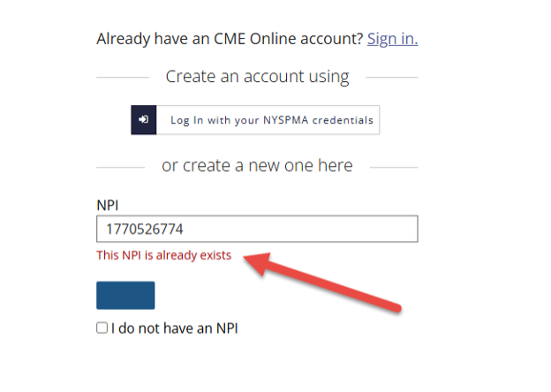
Task: Click 'Already have an CME Online account?' text
Action: click(x=230, y=39)
